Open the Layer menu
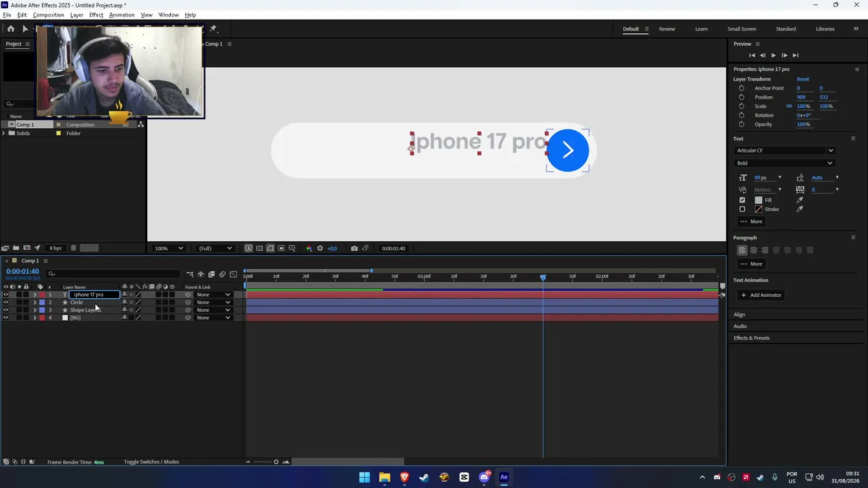The height and width of the screenshot is (488, 868). click(77, 15)
